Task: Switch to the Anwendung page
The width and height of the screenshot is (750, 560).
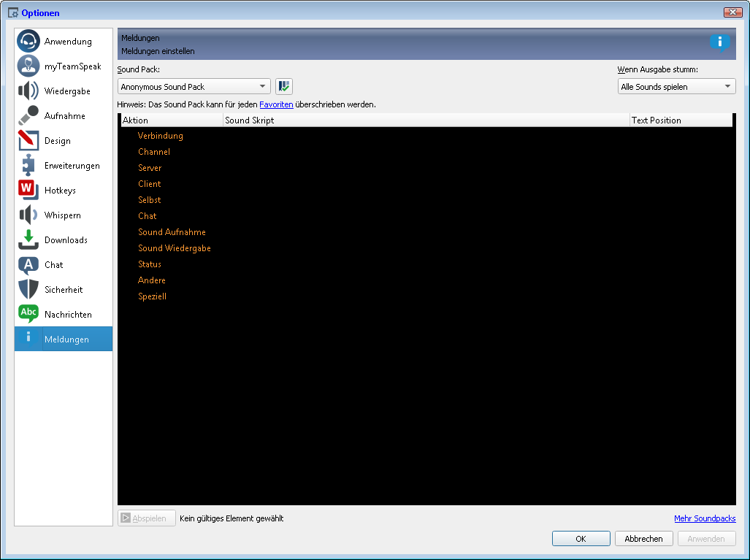Action: tap(64, 41)
